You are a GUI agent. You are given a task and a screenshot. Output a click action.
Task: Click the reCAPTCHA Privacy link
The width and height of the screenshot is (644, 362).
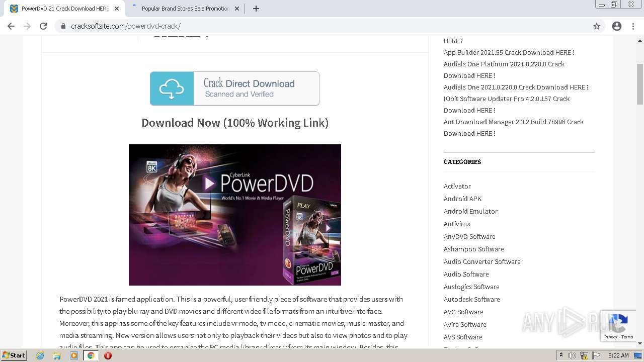pyautogui.click(x=610, y=337)
